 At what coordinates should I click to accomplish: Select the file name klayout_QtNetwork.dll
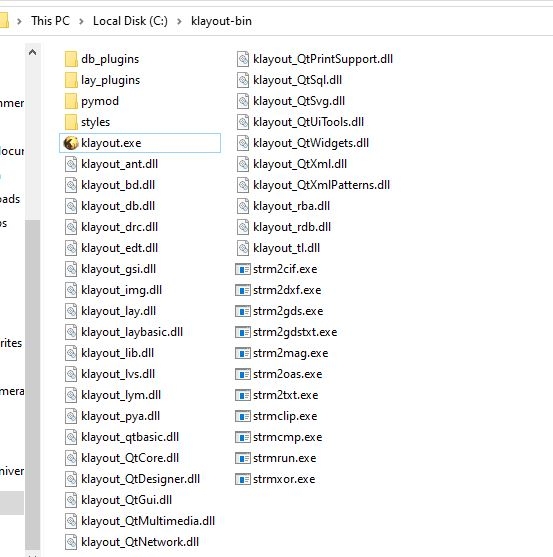click(x=140, y=542)
